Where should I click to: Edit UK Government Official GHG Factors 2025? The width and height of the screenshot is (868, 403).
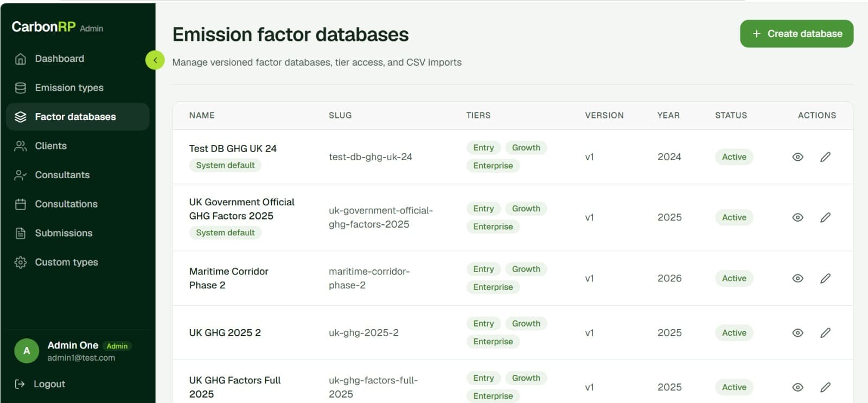tap(825, 217)
